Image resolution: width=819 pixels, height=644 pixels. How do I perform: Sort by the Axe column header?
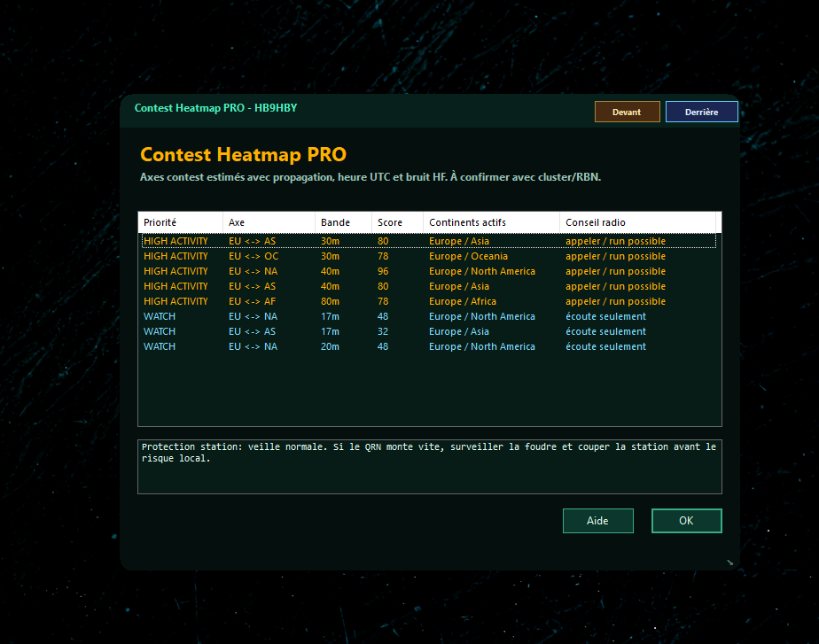pyautogui.click(x=269, y=222)
